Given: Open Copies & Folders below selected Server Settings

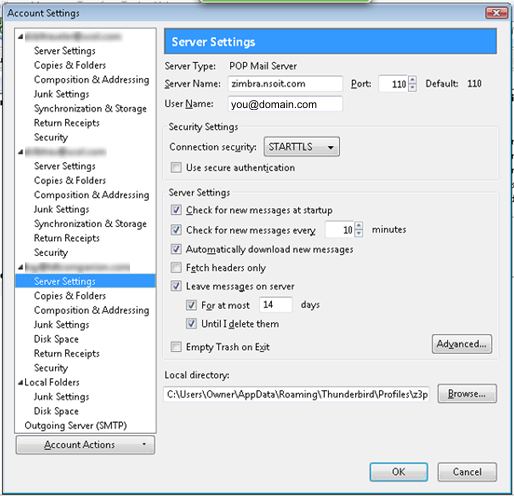Looking at the screenshot, I should pyautogui.click(x=70, y=296).
